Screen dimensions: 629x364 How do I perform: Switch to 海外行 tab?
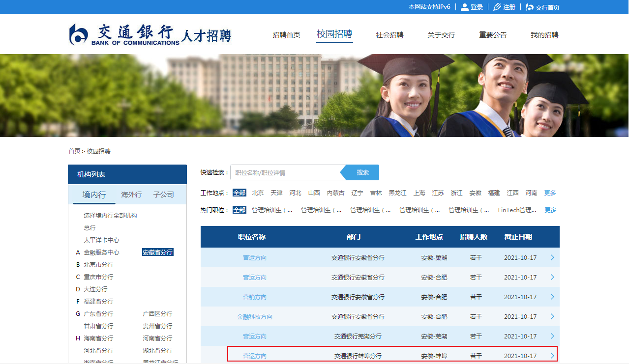pyautogui.click(x=131, y=195)
